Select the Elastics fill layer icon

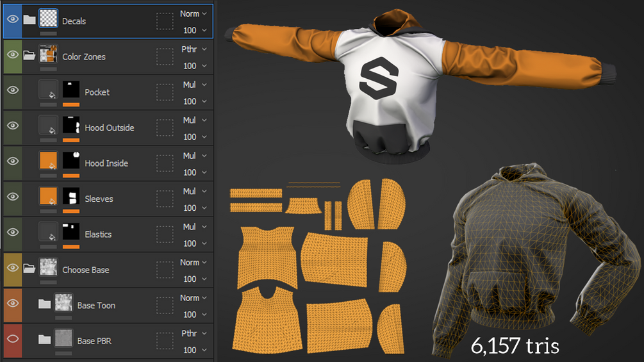(x=48, y=232)
